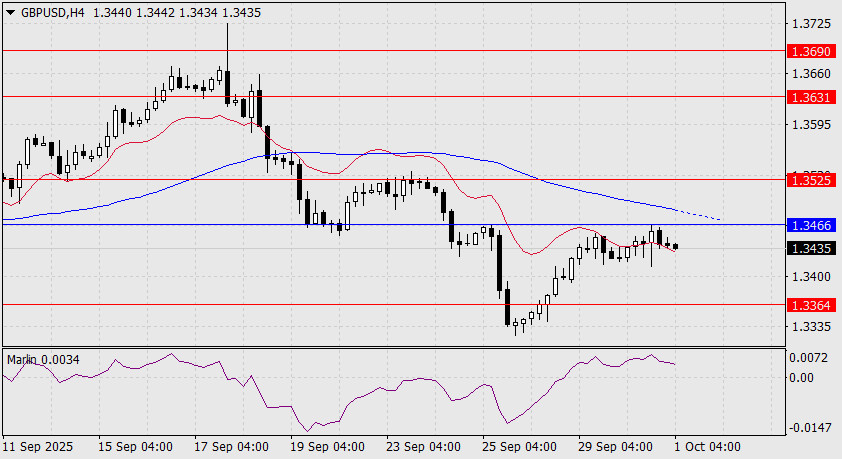Click the 1.3595 price scale value
Screen dimensions: 842x459
click(811, 125)
